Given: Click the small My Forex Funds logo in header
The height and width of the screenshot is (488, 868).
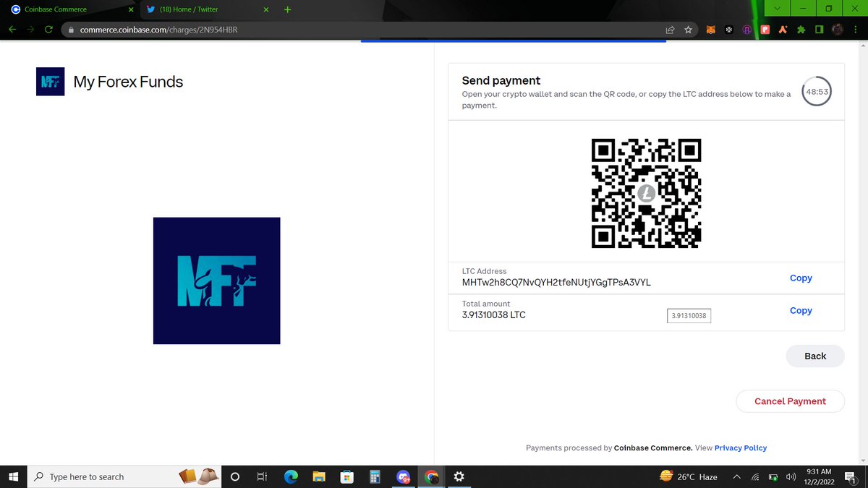Looking at the screenshot, I should [x=51, y=82].
